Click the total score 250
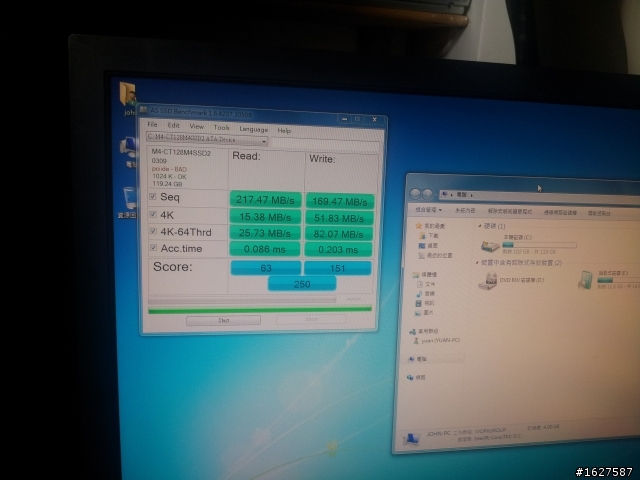Viewport: 640px width, 480px height. tap(302, 284)
